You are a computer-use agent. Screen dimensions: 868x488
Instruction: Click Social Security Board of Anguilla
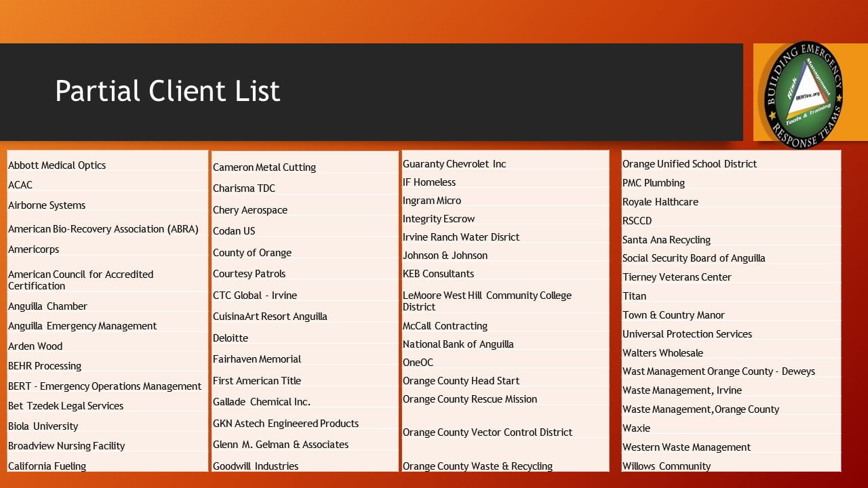point(694,258)
